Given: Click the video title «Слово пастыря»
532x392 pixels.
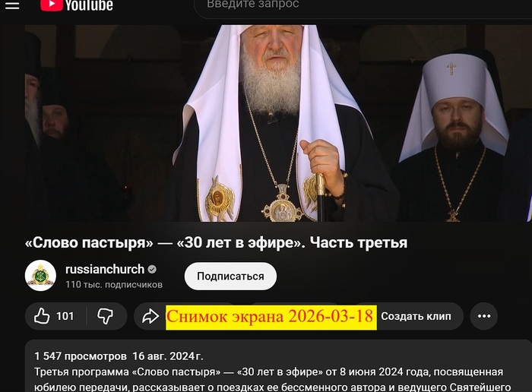Looking at the screenshot, I should tap(216, 243).
